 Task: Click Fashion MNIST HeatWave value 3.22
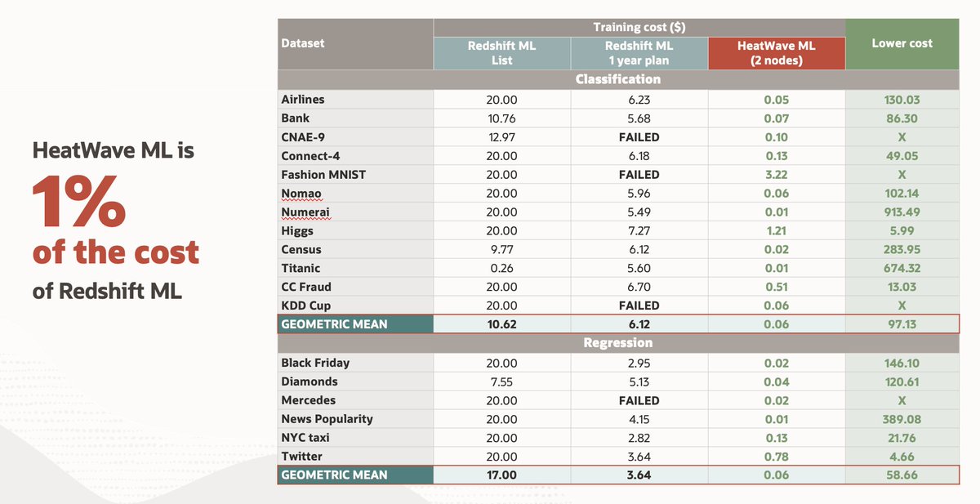click(x=777, y=175)
